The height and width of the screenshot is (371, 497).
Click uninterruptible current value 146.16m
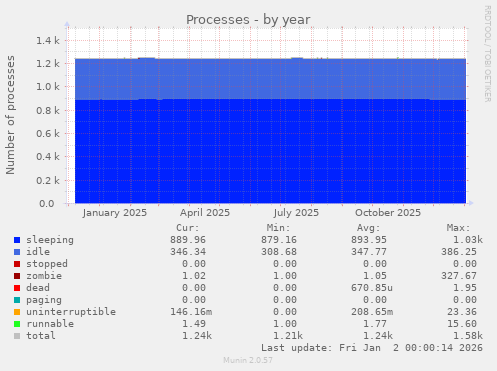(191, 312)
